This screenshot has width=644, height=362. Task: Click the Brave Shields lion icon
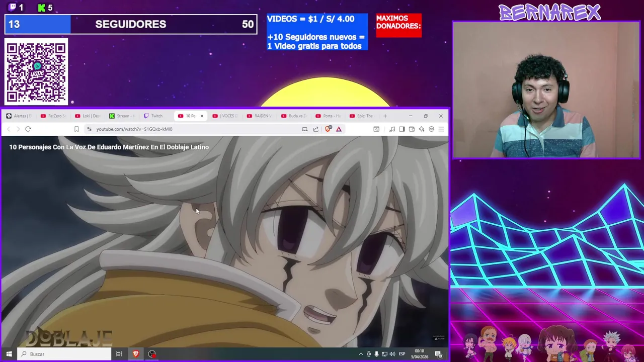328,129
